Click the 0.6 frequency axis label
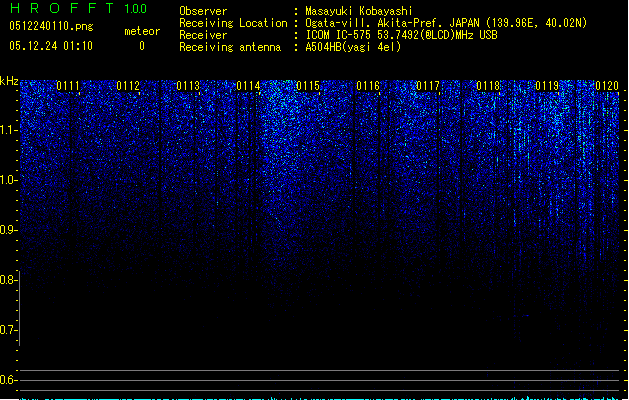Screen dimensions: 629x400 (x=8, y=380)
